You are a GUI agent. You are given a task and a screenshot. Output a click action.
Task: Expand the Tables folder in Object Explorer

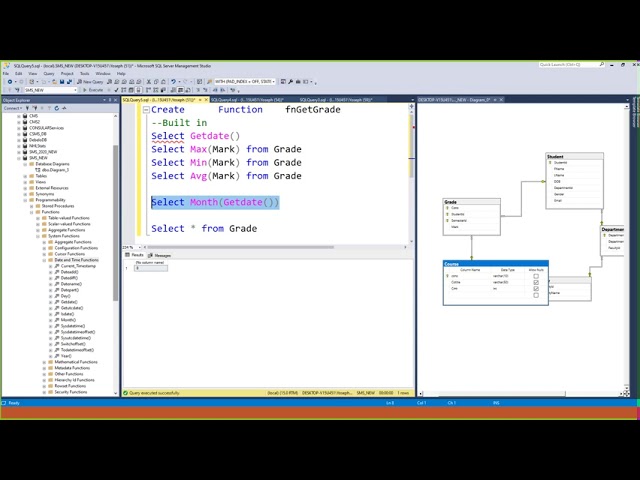tap(25, 176)
